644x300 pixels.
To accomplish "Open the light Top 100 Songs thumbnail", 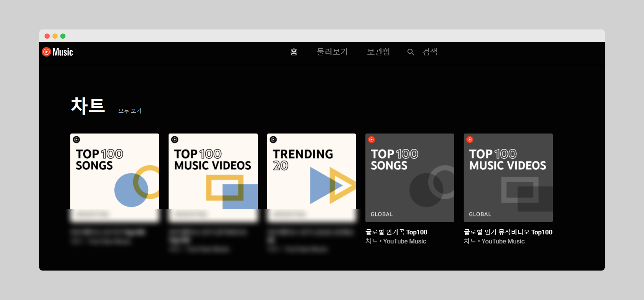I will (115, 178).
